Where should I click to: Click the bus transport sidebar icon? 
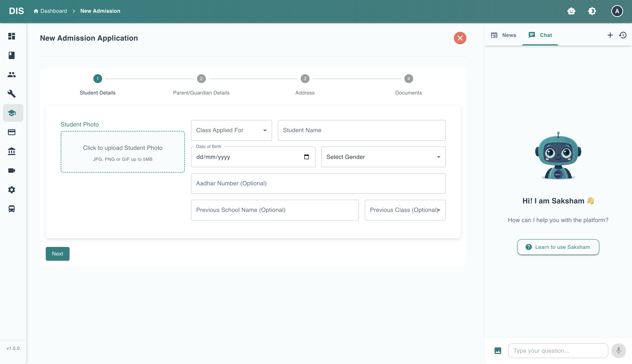click(11, 209)
